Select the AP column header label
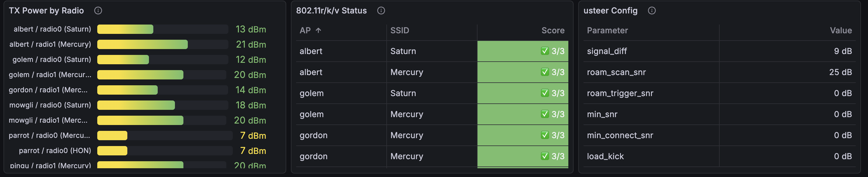 [x=306, y=30]
